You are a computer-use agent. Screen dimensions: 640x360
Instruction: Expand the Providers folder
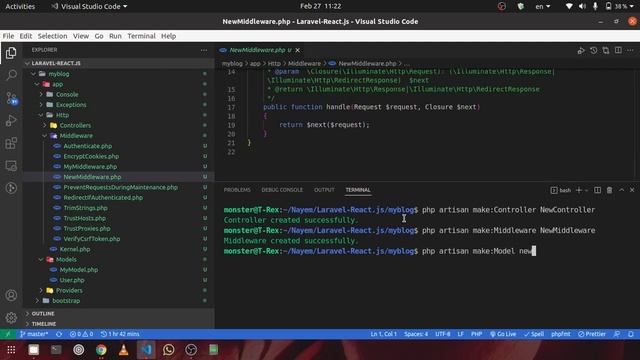[x=118, y=290]
